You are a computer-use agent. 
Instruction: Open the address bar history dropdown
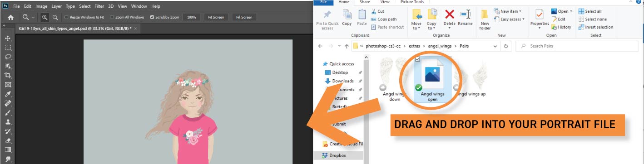point(495,46)
